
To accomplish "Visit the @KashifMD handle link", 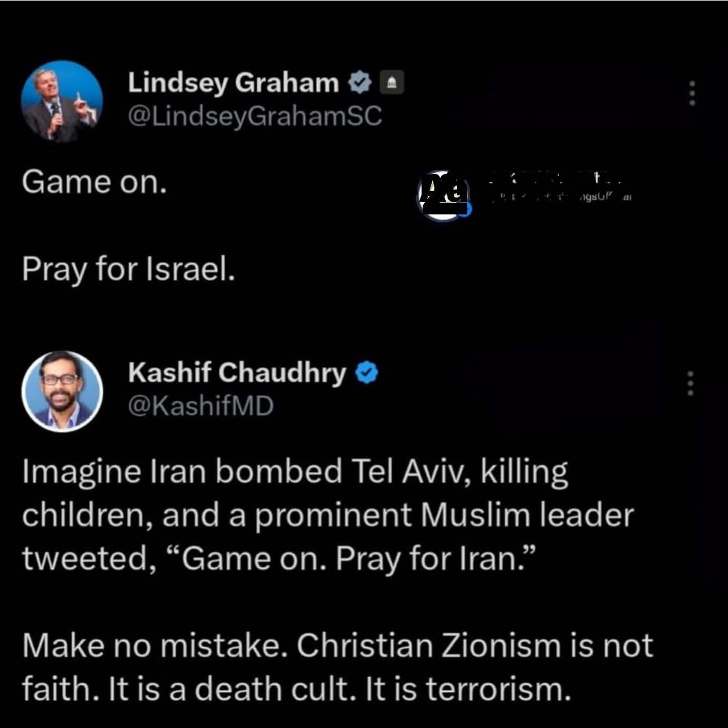I will coord(201,406).
